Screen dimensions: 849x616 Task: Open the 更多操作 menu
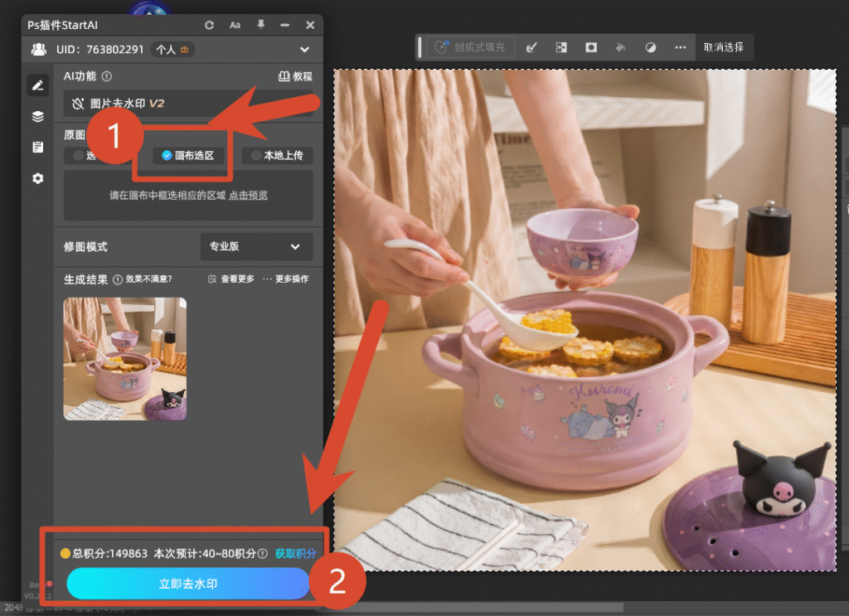285,279
